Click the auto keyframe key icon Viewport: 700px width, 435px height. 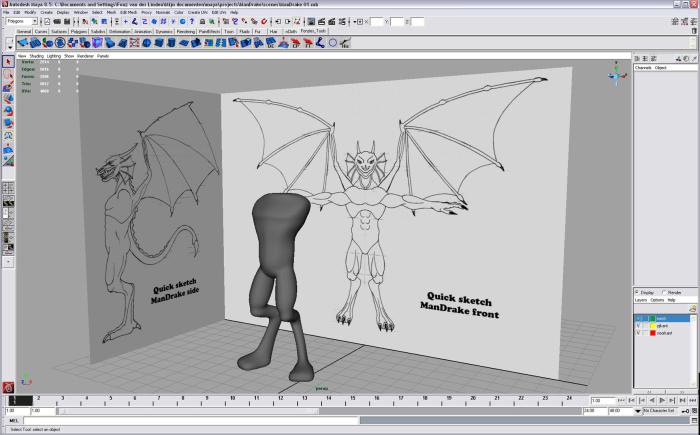[x=686, y=410]
